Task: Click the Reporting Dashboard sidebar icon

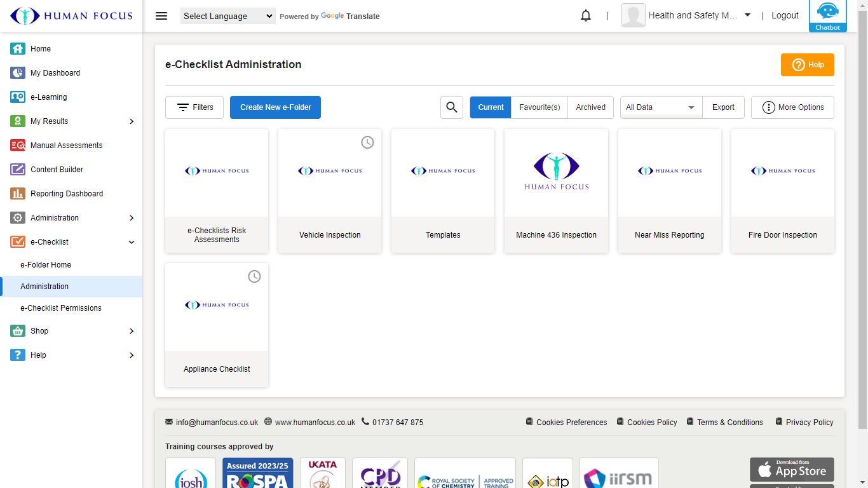Action: tap(18, 194)
